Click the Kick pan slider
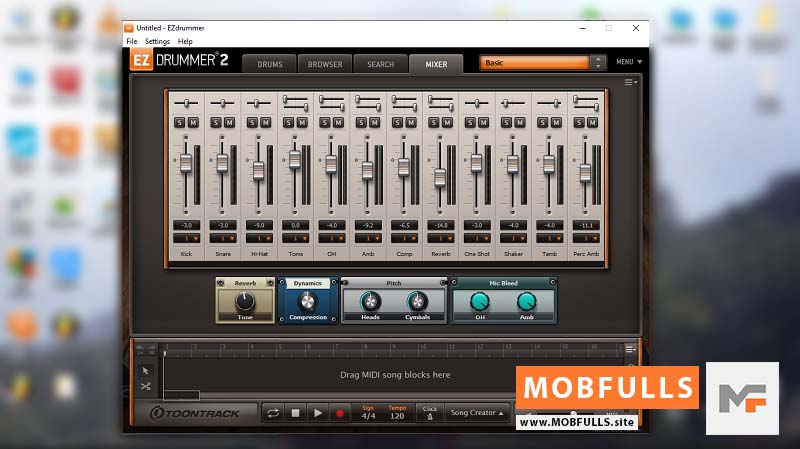This screenshot has width=800, height=449. (186, 104)
